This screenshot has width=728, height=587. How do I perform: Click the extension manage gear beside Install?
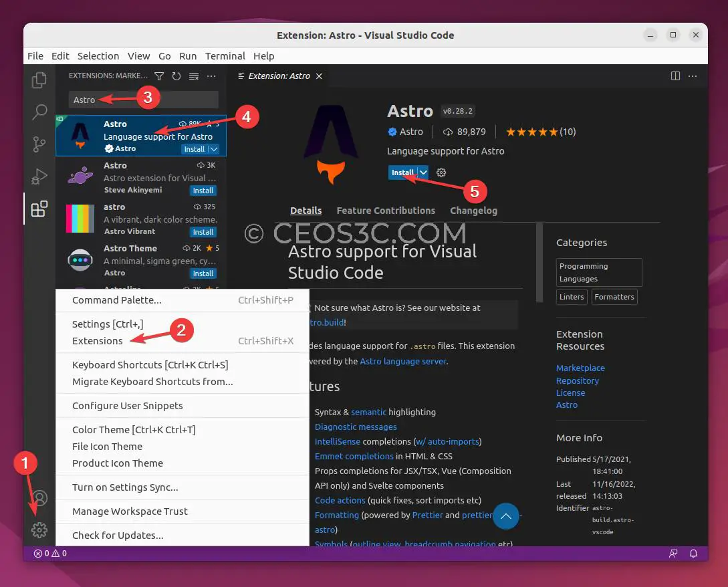[x=441, y=172]
